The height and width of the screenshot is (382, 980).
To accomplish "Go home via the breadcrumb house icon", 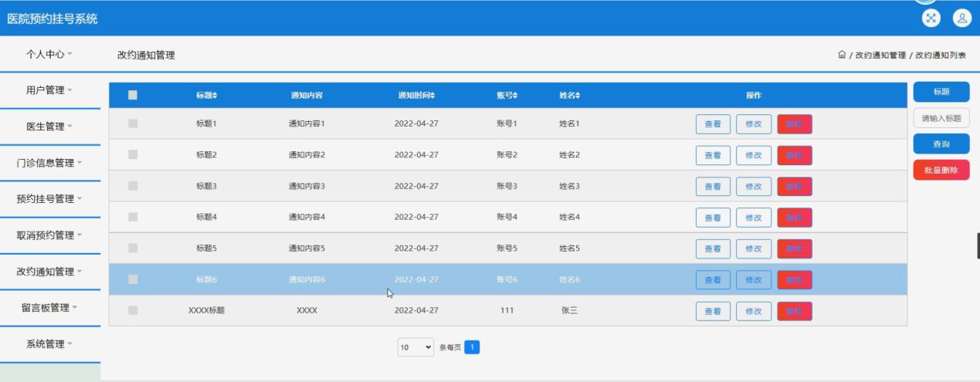I will tap(842, 56).
